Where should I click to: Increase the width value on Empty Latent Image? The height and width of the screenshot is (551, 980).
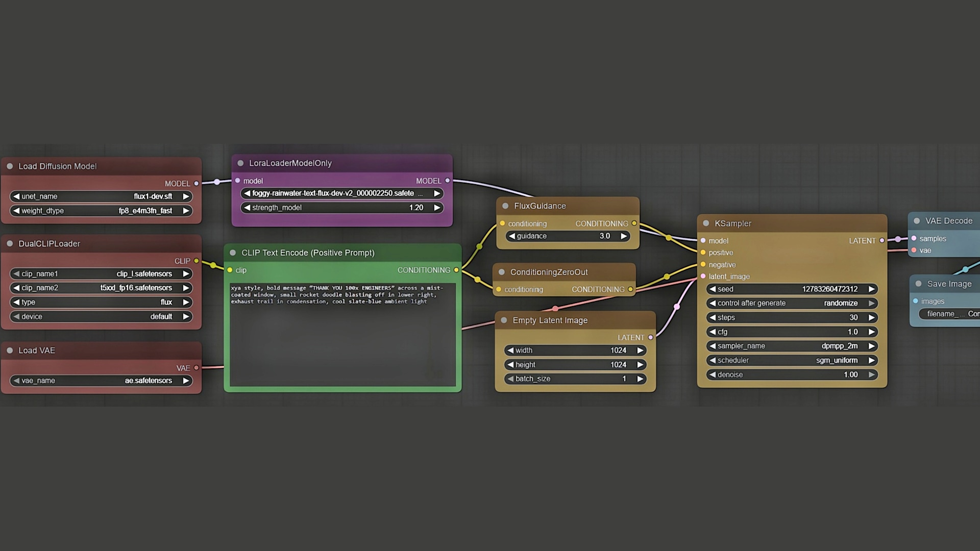pyautogui.click(x=640, y=350)
